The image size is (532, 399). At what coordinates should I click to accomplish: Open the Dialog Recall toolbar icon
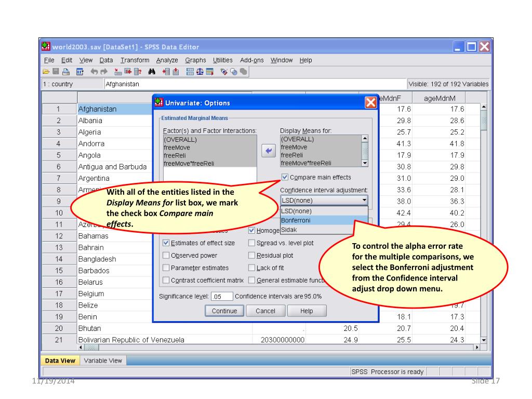point(80,72)
